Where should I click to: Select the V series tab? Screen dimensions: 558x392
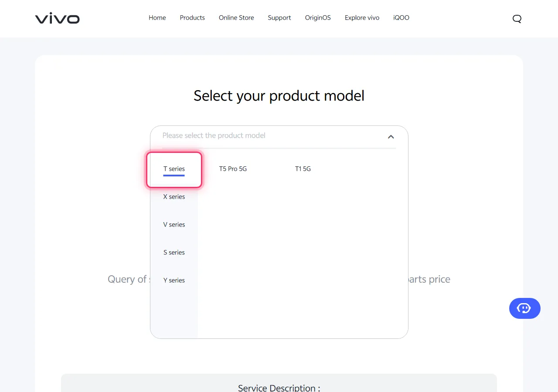[174, 225]
